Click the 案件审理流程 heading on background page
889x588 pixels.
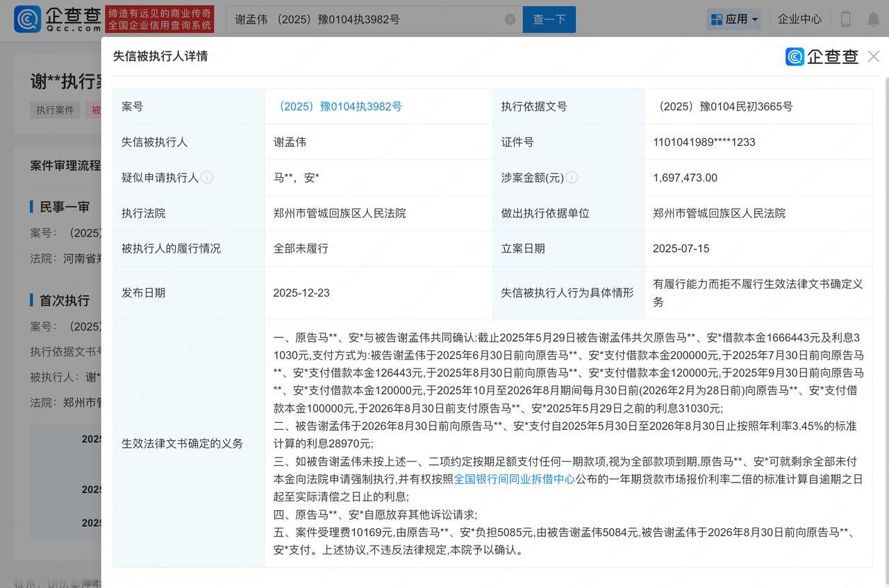pyautogui.click(x=65, y=166)
